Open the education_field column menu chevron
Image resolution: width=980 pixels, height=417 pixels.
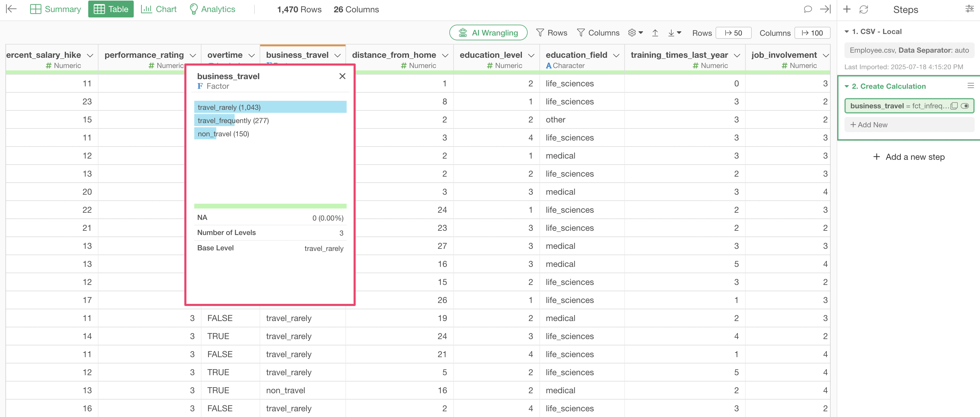(616, 55)
